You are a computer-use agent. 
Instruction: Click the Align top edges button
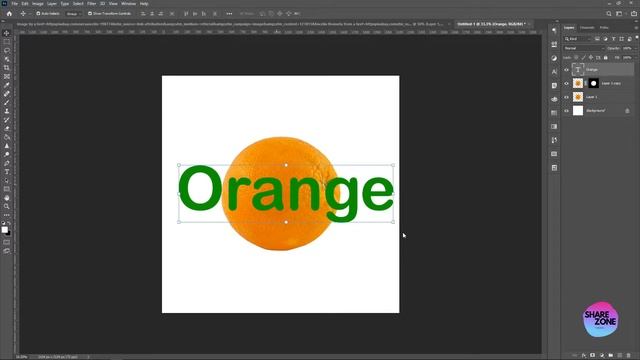pyautogui.click(x=186, y=13)
